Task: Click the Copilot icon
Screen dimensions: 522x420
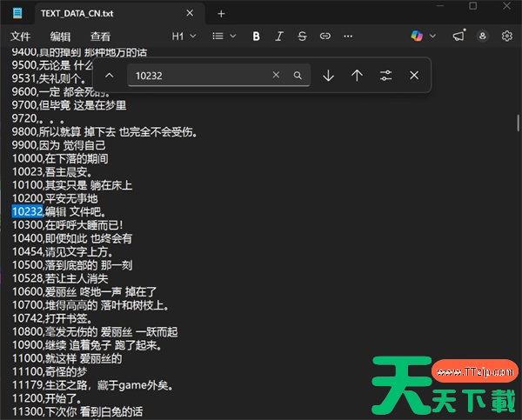Action: click(x=417, y=36)
